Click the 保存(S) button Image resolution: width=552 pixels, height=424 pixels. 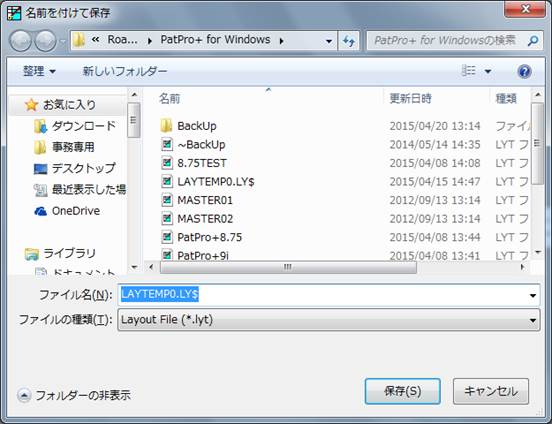(x=402, y=391)
